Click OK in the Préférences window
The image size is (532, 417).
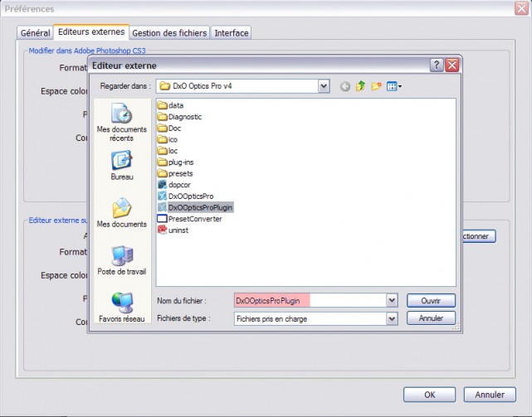coord(430,395)
